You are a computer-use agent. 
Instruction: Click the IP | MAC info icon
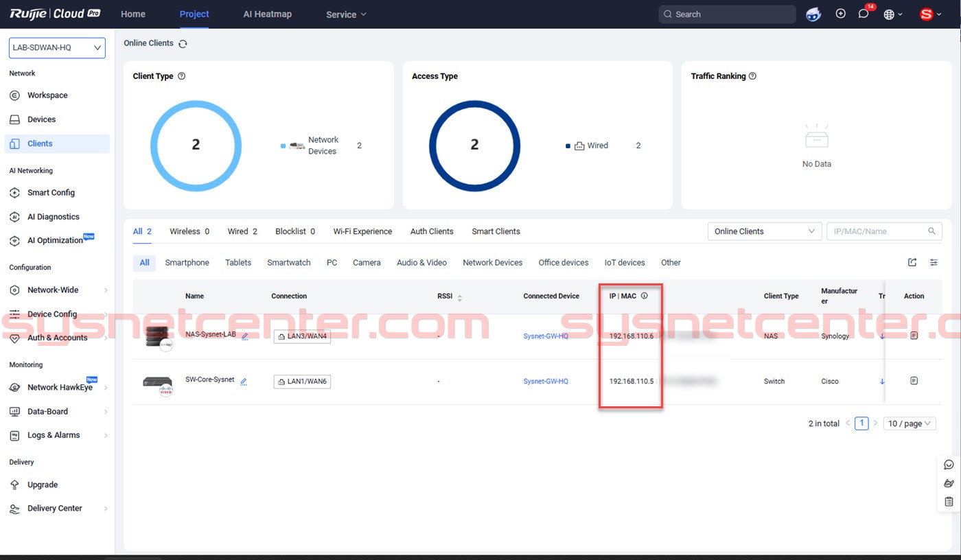pyautogui.click(x=644, y=296)
